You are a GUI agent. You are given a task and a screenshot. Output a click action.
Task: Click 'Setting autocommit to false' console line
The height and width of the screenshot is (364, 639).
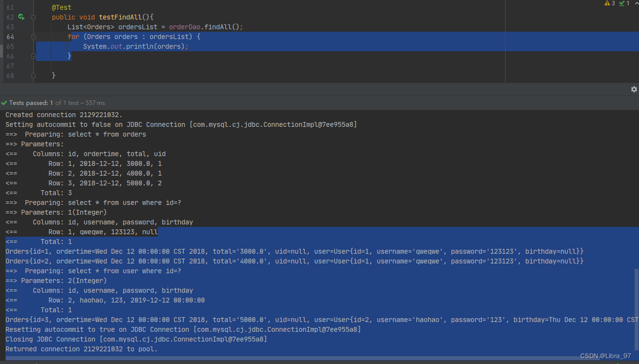click(x=181, y=124)
